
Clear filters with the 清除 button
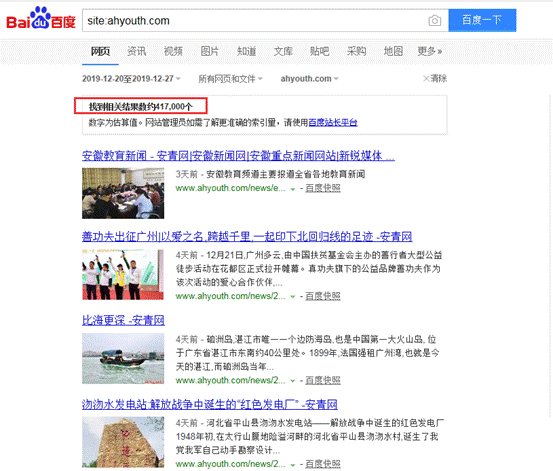click(x=435, y=78)
